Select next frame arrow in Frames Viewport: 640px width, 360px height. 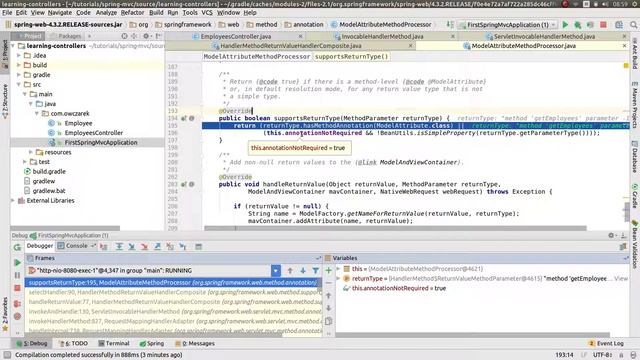(x=303, y=271)
